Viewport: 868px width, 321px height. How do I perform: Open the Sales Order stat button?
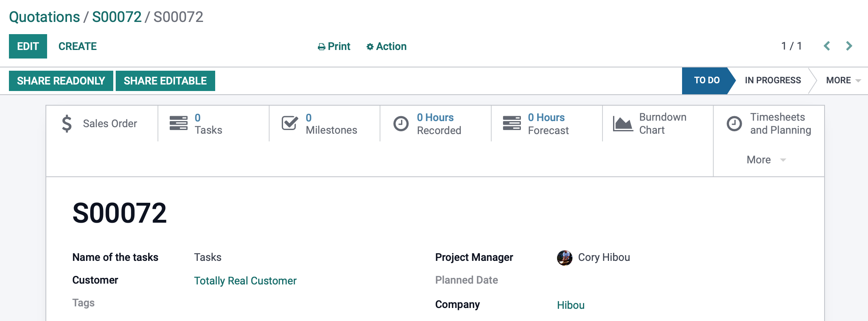coord(102,124)
